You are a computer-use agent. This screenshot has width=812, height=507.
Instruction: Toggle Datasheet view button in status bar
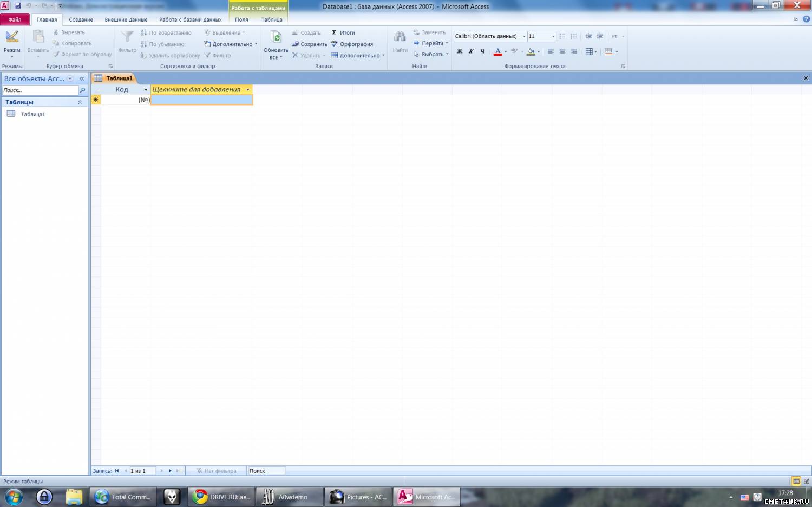point(796,481)
